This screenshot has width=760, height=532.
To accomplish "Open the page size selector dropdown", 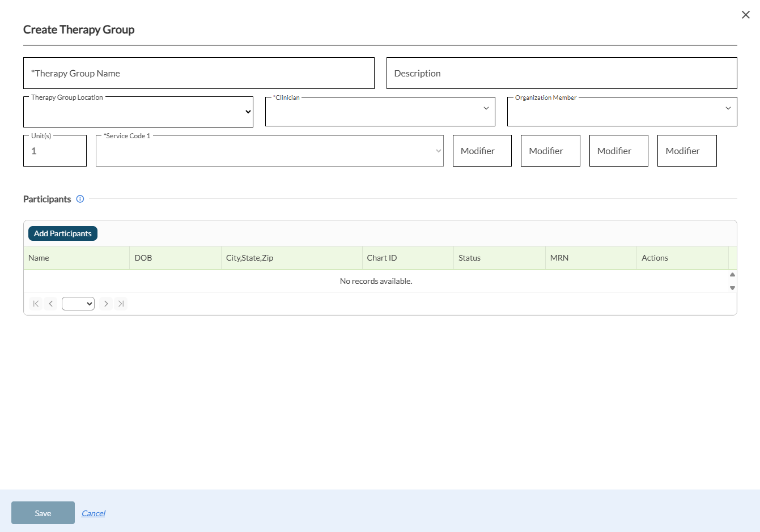I will (78, 304).
